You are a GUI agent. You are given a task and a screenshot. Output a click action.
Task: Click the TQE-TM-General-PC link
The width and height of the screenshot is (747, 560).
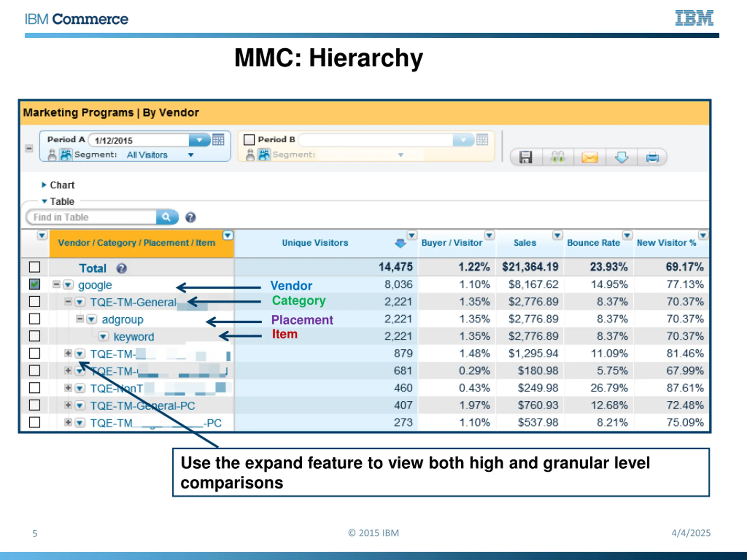pyautogui.click(x=142, y=406)
